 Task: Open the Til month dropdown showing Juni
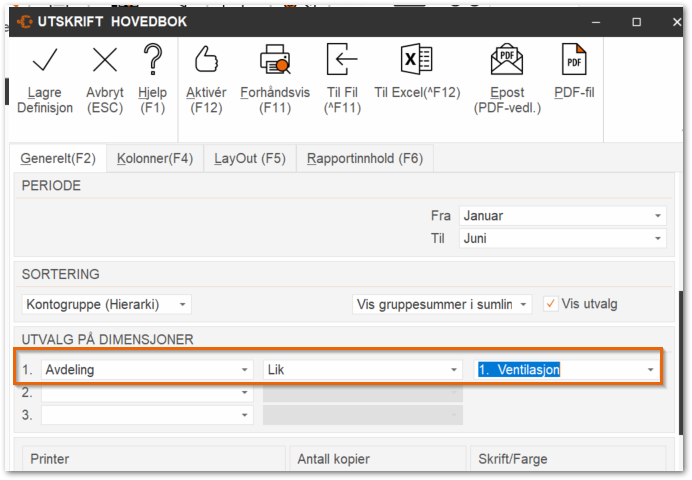click(x=563, y=238)
